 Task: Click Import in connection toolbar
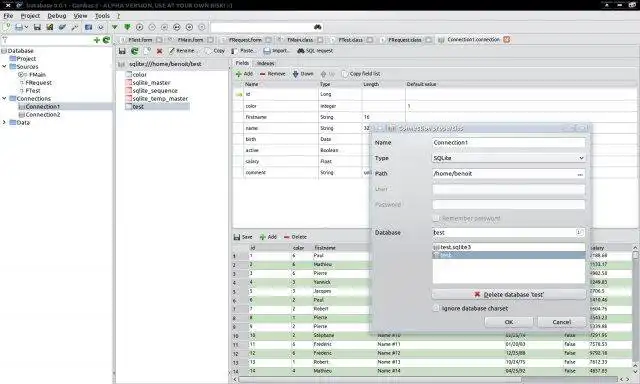[276, 51]
